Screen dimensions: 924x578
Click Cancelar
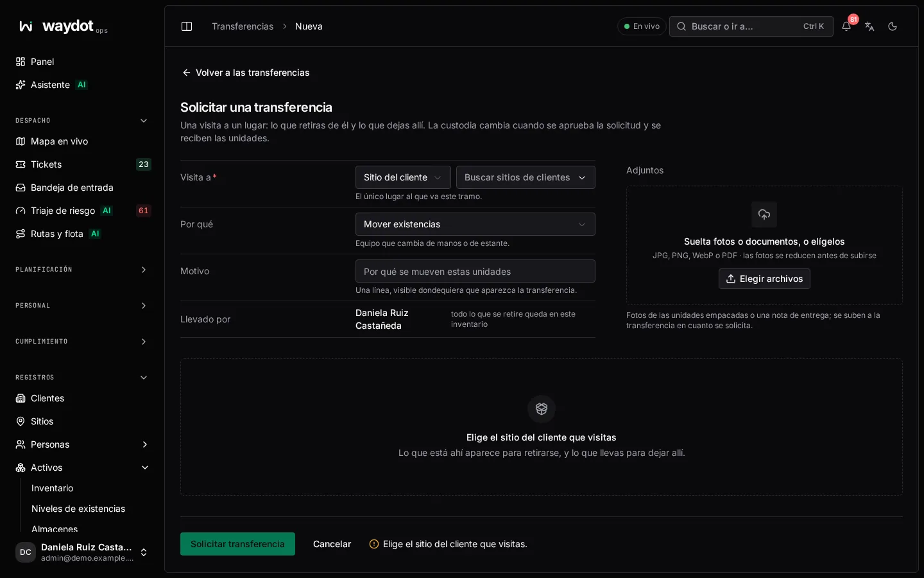click(332, 544)
